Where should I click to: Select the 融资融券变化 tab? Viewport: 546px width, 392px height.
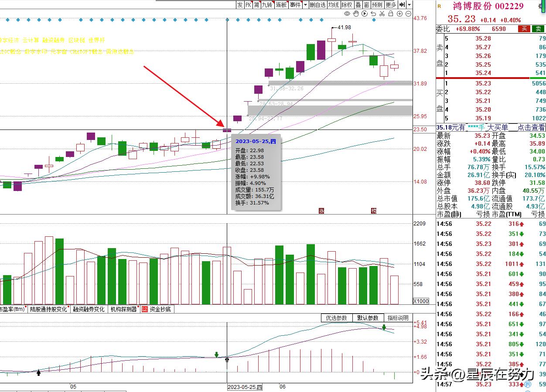click(x=89, y=309)
